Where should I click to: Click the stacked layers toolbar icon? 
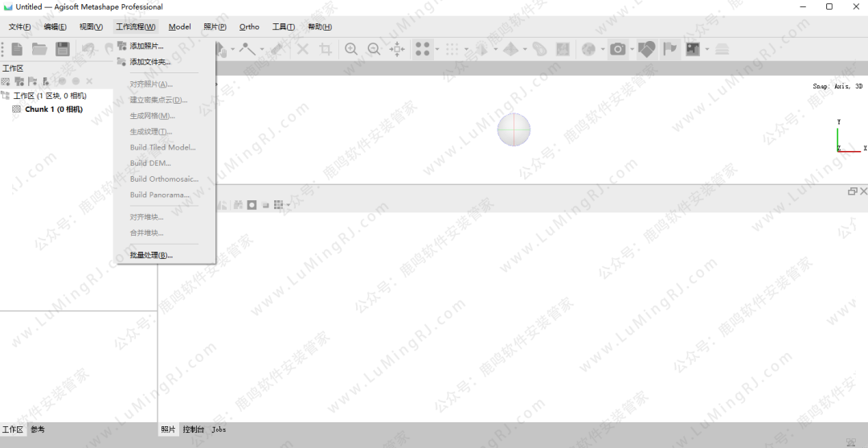722,49
